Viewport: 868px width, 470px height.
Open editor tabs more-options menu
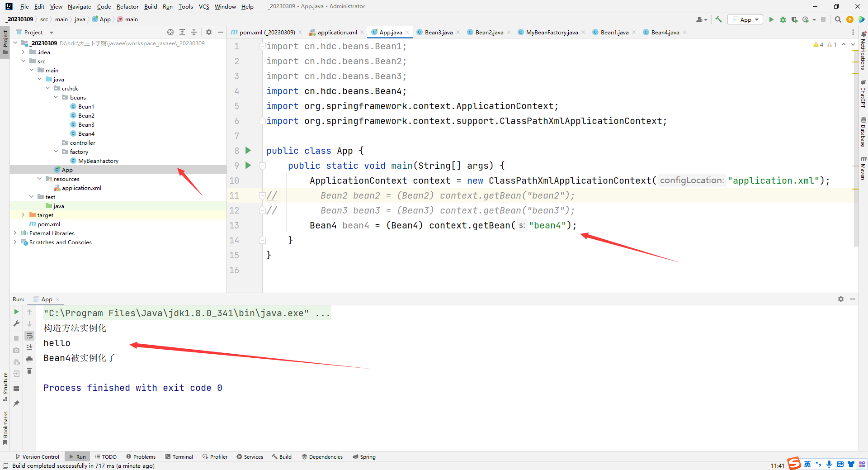pyautogui.click(x=853, y=32)
